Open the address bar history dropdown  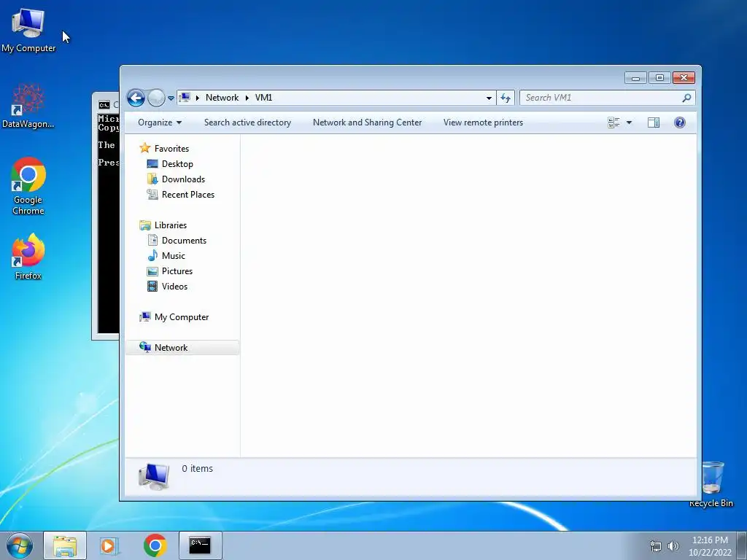tap(489, 98)
